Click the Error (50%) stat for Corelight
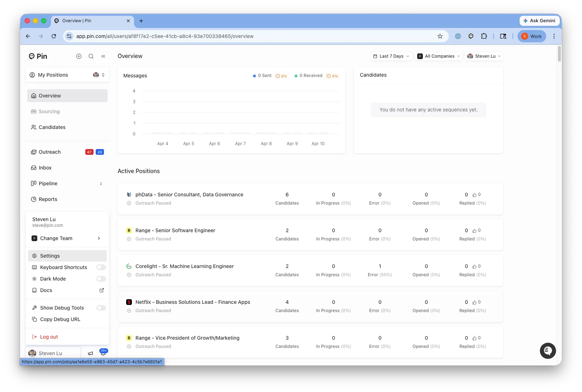582x392 pixels. coord(380,270)
